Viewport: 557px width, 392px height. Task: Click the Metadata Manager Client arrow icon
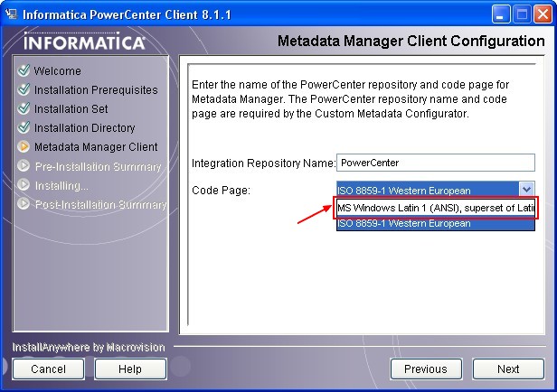pyautogui.click(x=24, y=146)
